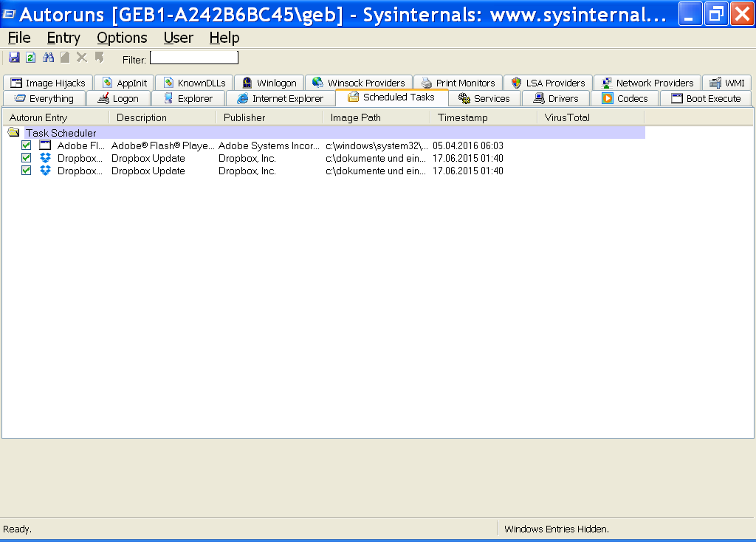
Task: Click the "Ready." status bar text
Action: click(x=18, y=529)
